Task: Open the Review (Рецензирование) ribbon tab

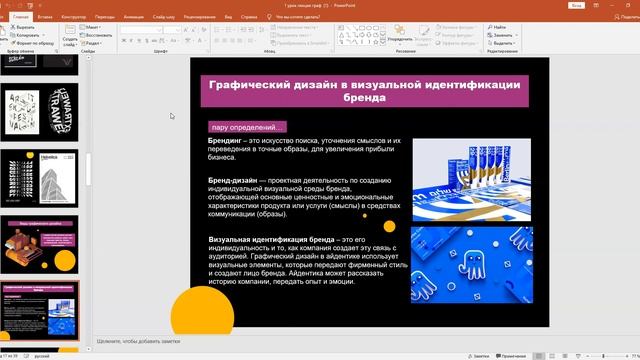Action: click(x=200, y=17)
